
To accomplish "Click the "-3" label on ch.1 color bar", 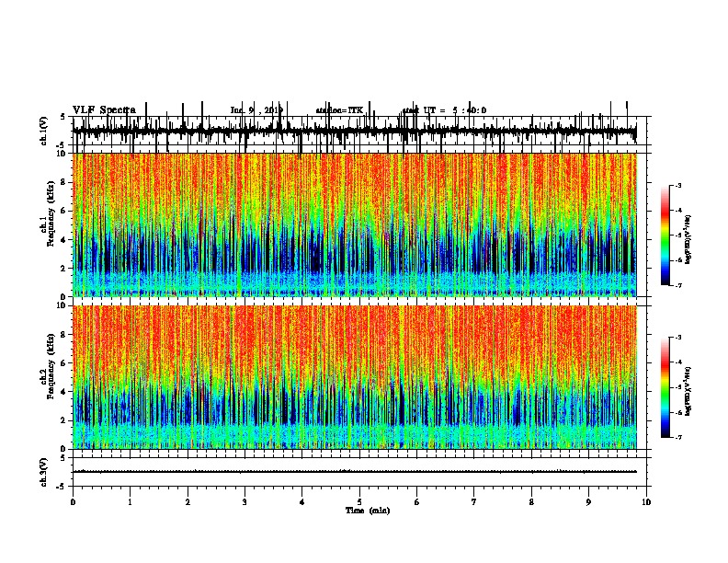I will 678,186.
